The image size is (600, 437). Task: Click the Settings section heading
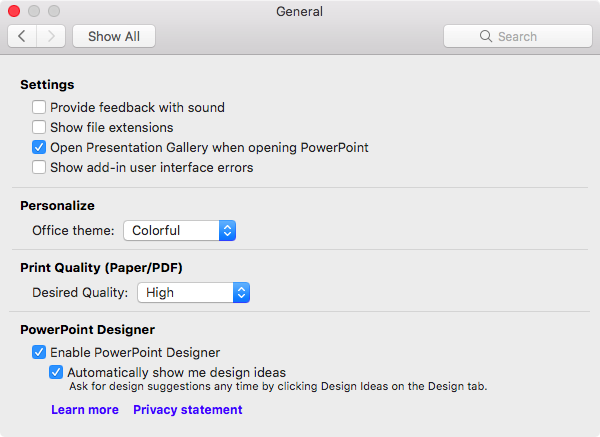click(47, 85)
